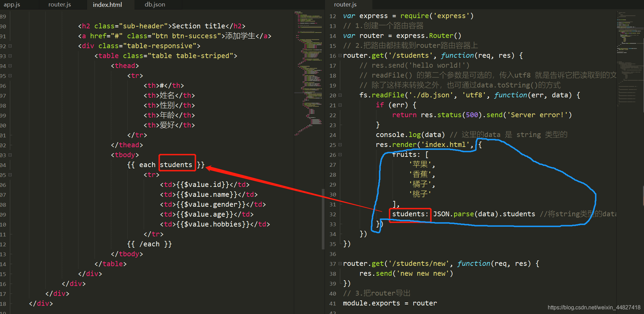Click the 'Server error!' string
The width and height of the screenshot is (644, 314).
(537, 115)
